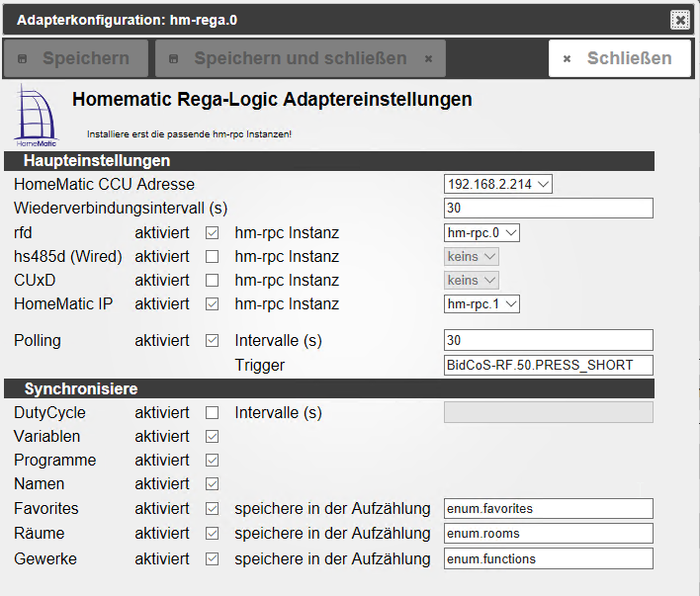
Task: Click the enum.rooms text field
Action: point(549,533)
